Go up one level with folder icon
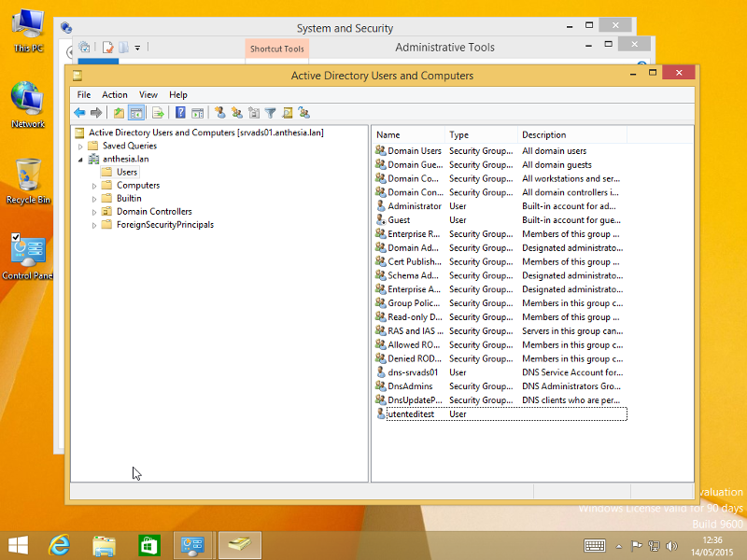Viewport: 747px width, 560px height. (x=119, y=113)
